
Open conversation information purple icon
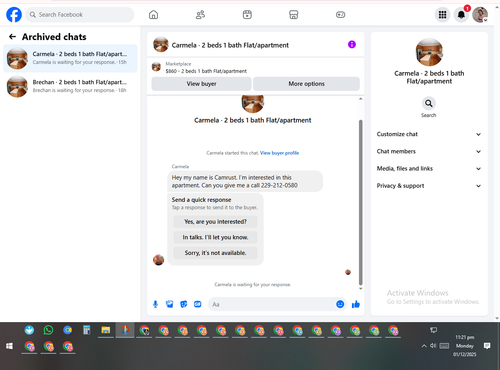tap(352, 44)
